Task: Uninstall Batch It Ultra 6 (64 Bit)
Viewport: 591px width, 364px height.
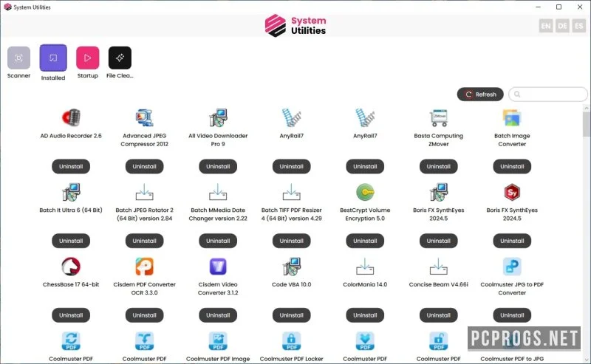Action: [71, 241]
